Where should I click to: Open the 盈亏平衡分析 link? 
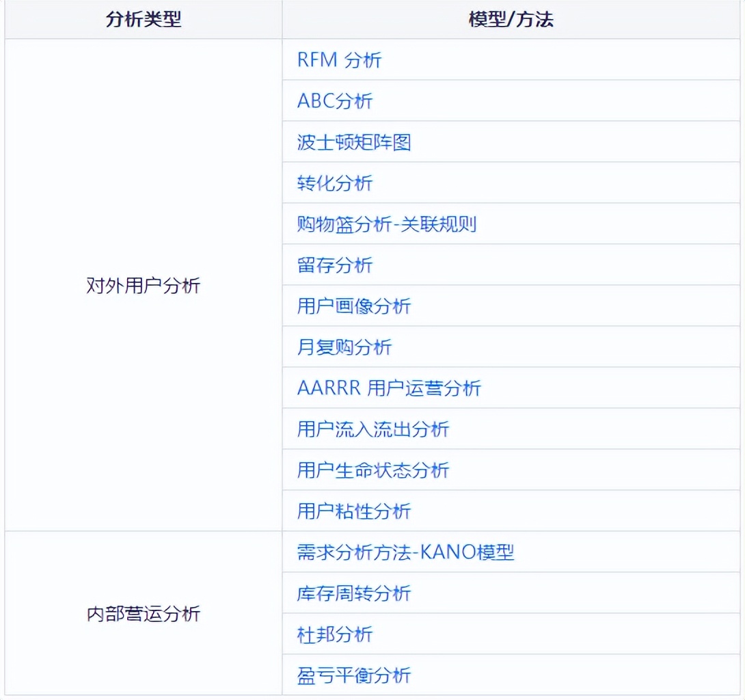click(x=354, y=675)
